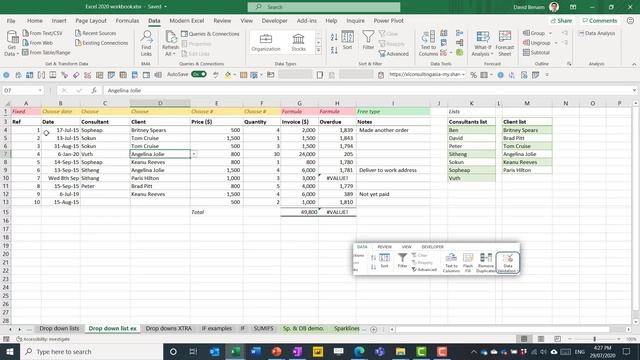Switch to the Insert tab
Image resolution: width=640 pixels, height=360 pixels.
[59, 20]
